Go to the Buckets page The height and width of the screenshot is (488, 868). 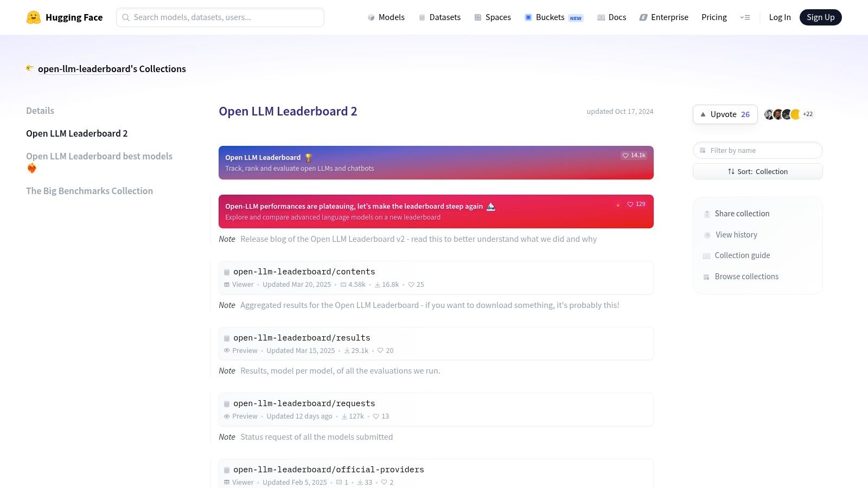554,17
